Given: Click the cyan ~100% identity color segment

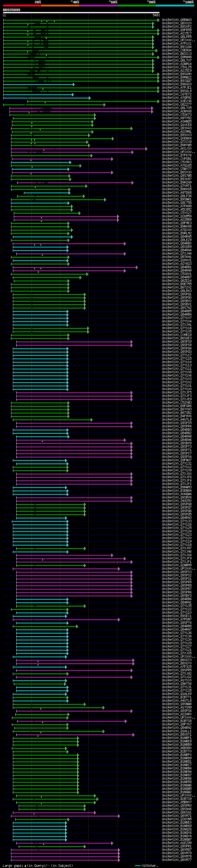Looking at the screenshot, I should click(x=175, y=6).
